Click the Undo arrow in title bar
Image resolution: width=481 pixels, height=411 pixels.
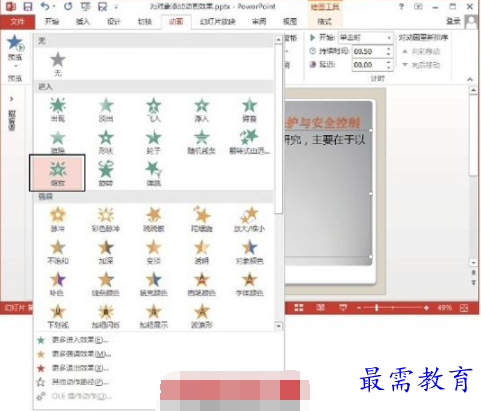[45, 6]
